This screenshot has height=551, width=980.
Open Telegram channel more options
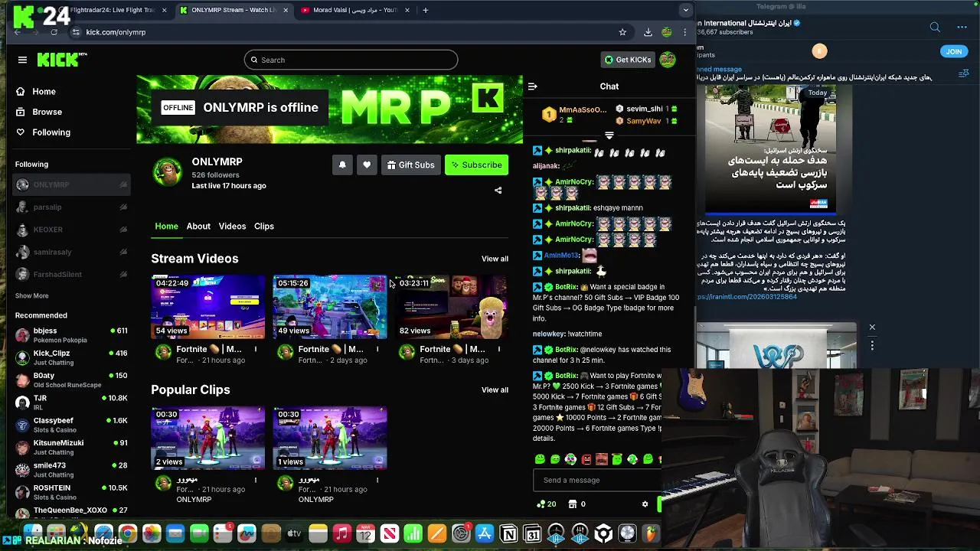click(962, 28)
